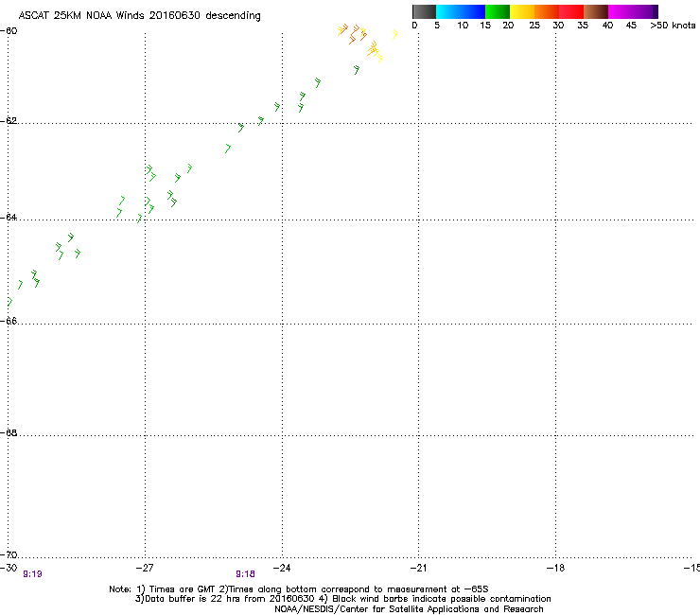Click the '-70' latitude axis label
700x615 pixels.
point(9,554)
